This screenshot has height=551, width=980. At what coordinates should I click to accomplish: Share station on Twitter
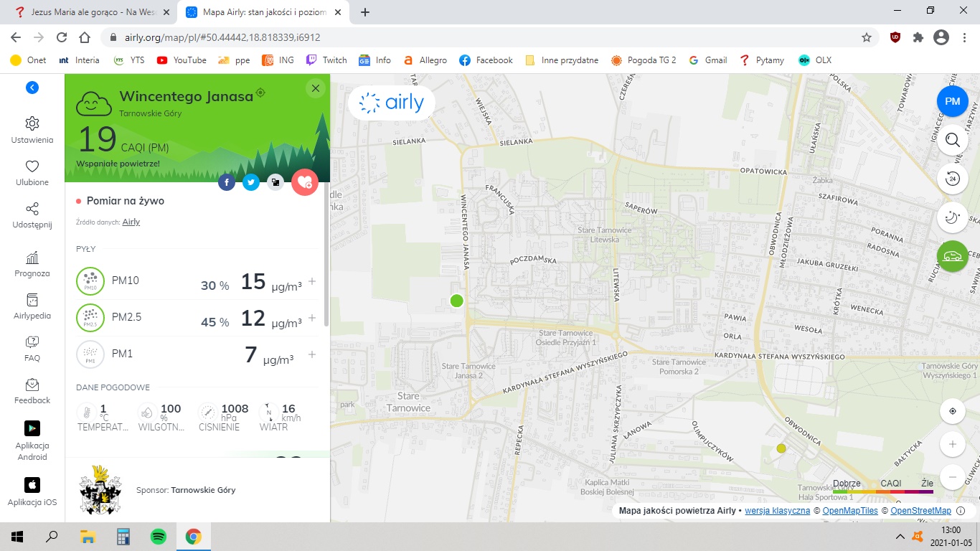[250, 182]
